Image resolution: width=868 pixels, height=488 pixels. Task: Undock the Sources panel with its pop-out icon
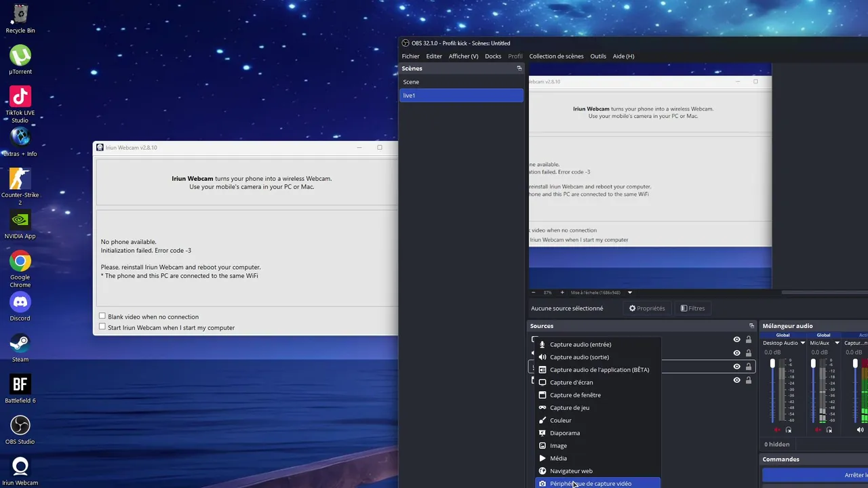click(x=751, y=326)
